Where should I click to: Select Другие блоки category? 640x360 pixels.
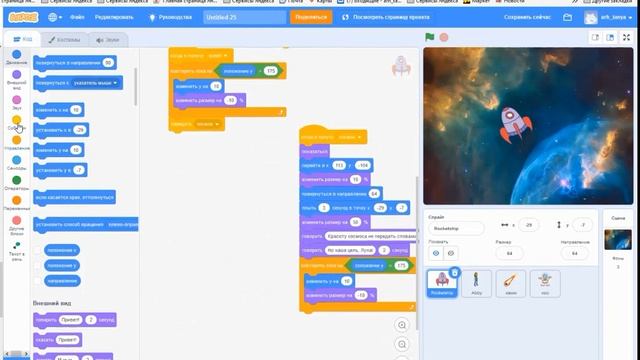pos(17,226)
